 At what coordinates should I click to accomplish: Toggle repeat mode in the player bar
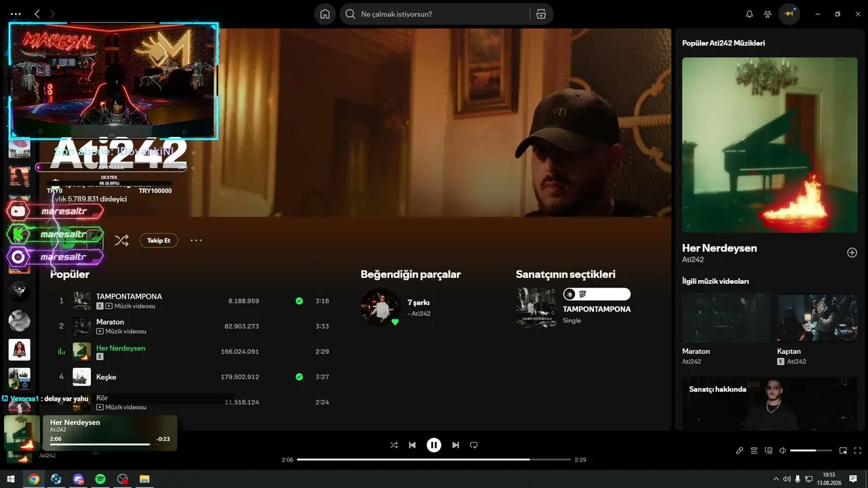point(474,445)
